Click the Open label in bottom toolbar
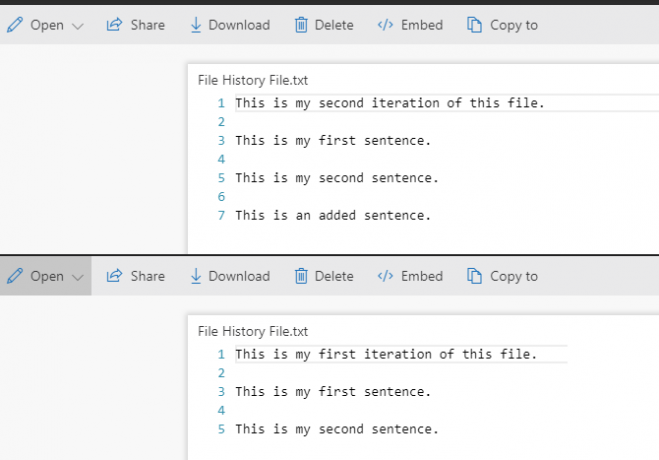 pyautogui.click(x=47, y=277)
